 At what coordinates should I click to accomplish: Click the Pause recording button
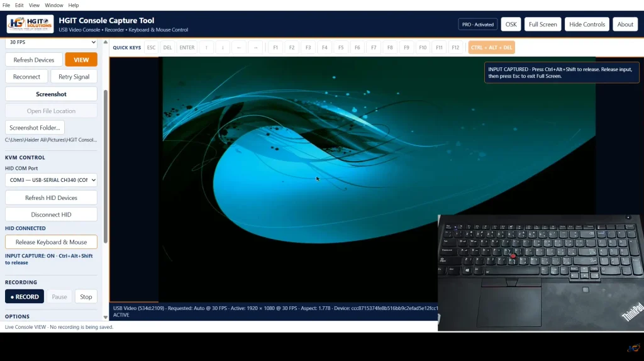(59, 296)
